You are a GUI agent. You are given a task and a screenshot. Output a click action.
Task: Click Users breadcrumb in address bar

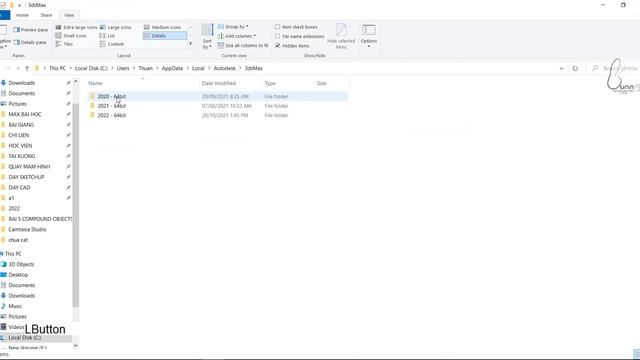coord(123,68)
